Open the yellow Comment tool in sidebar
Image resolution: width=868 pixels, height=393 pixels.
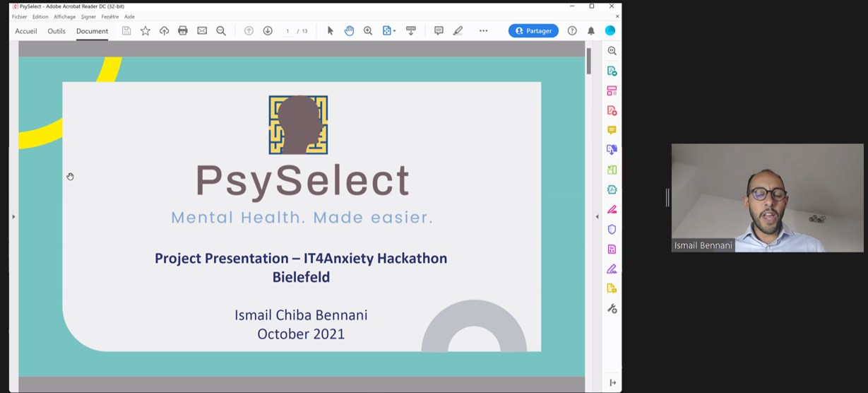point(612,130)
